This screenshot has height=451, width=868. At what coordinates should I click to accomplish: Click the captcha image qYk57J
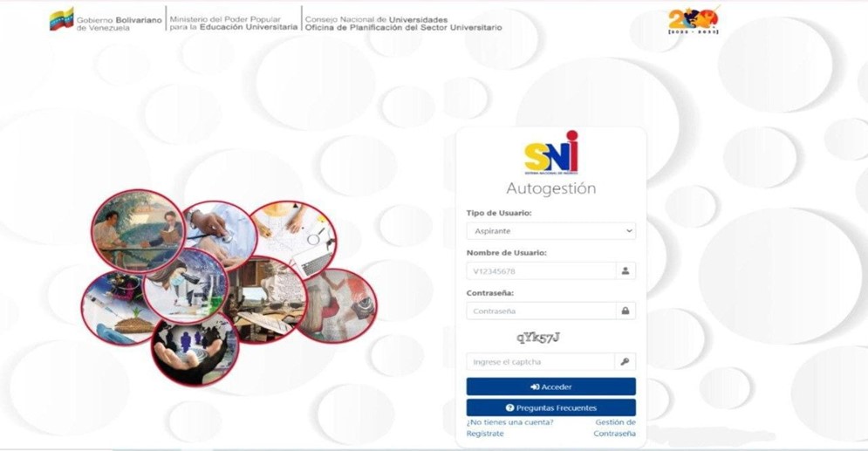coord(538,338)
